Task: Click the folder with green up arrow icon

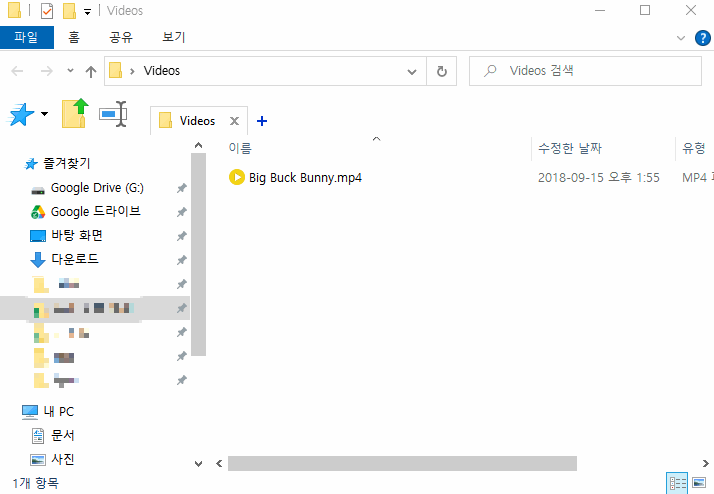Action: click(x=75, y=113)
